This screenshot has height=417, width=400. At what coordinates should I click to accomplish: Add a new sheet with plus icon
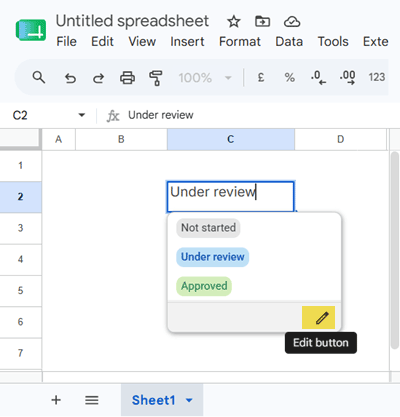56,400
